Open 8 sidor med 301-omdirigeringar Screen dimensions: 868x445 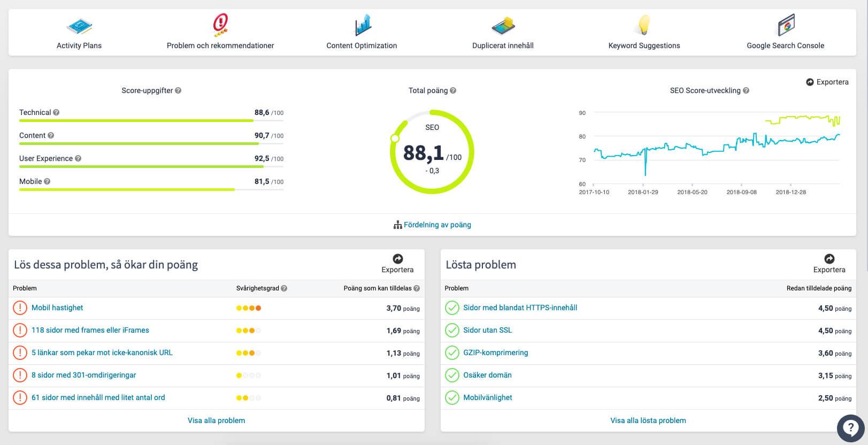(x=84, y=375)
